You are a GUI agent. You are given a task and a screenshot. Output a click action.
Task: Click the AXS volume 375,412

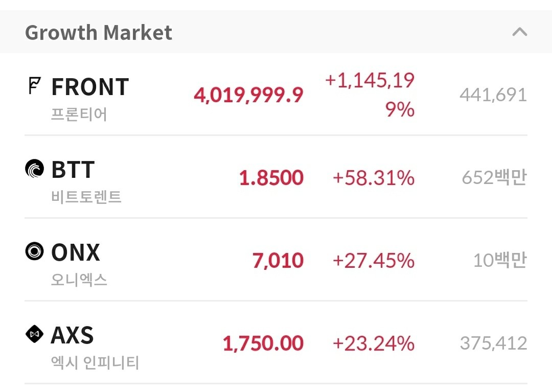point(493,343)
